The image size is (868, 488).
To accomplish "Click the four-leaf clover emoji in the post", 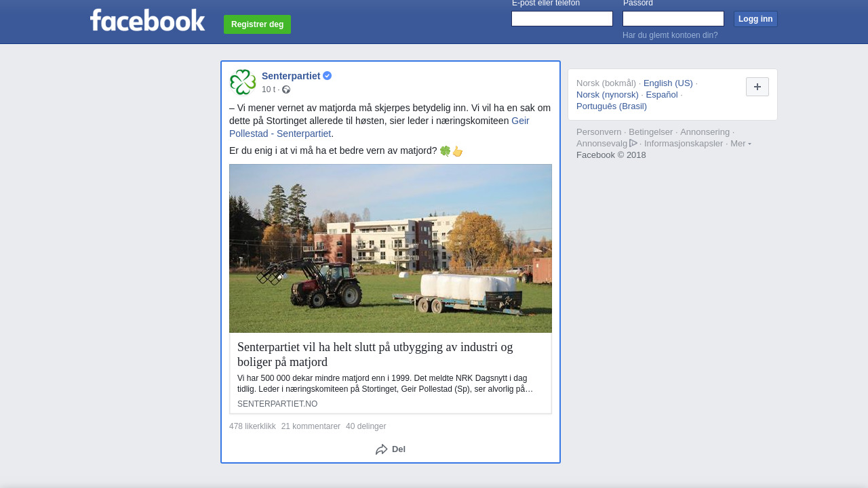I will (446, 151).
